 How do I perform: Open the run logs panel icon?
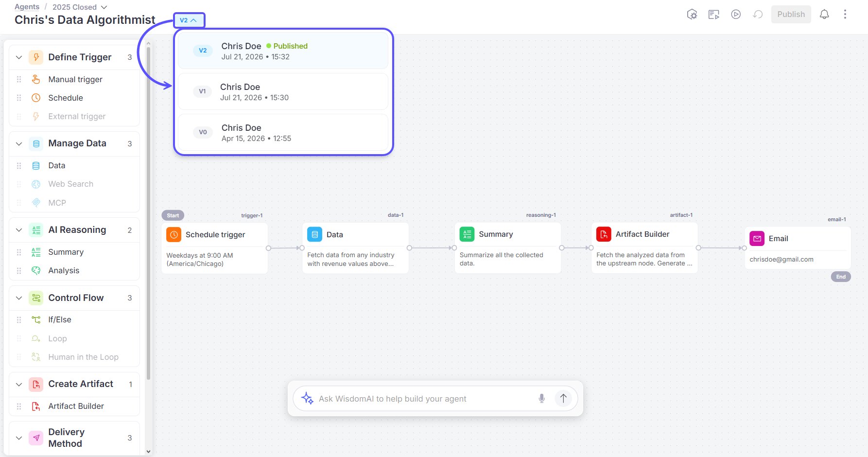click(x=714, y=15)
